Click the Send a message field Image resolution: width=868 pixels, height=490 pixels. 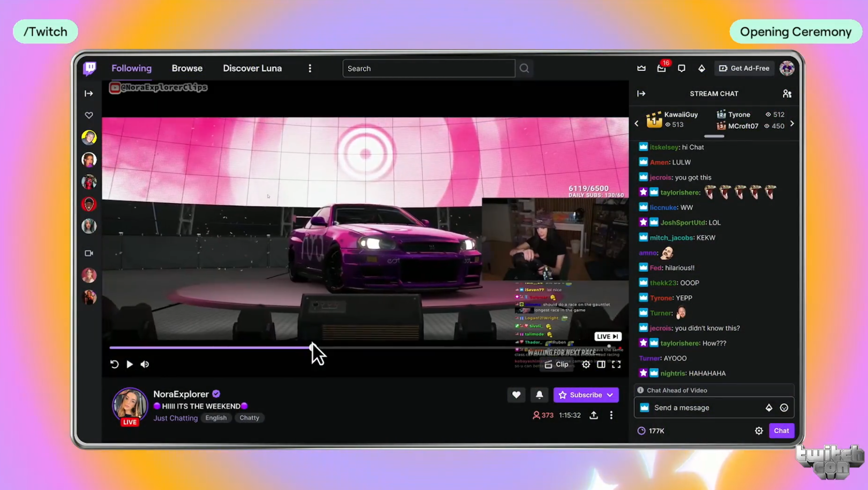[x=706, y=407]
